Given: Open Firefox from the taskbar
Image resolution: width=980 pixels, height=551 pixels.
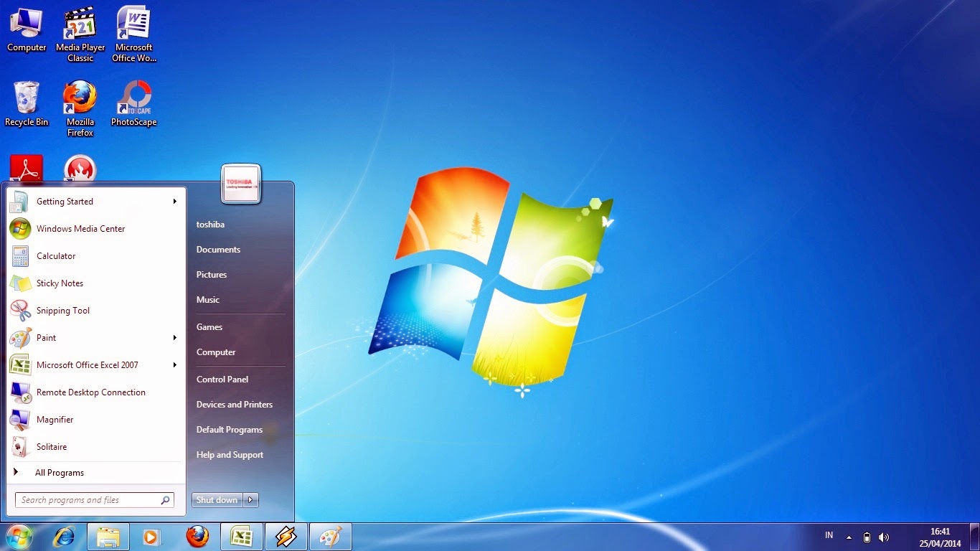Looking at the screenshot, I should point(197,537).
